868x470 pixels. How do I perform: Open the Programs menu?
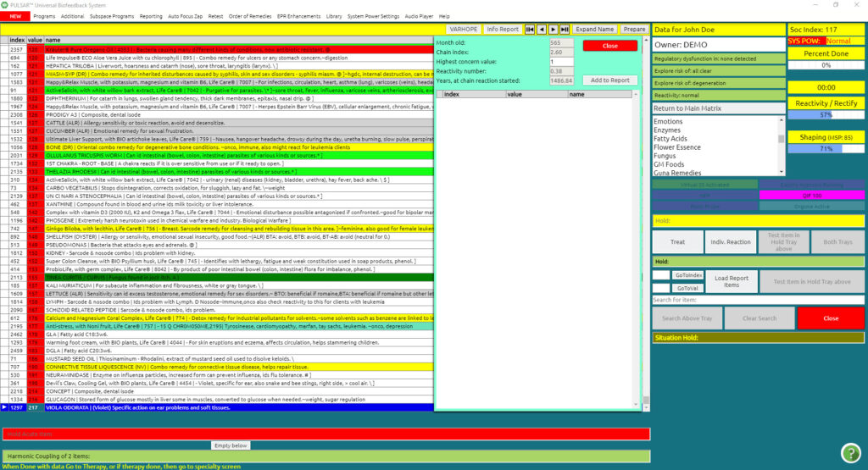44,16
